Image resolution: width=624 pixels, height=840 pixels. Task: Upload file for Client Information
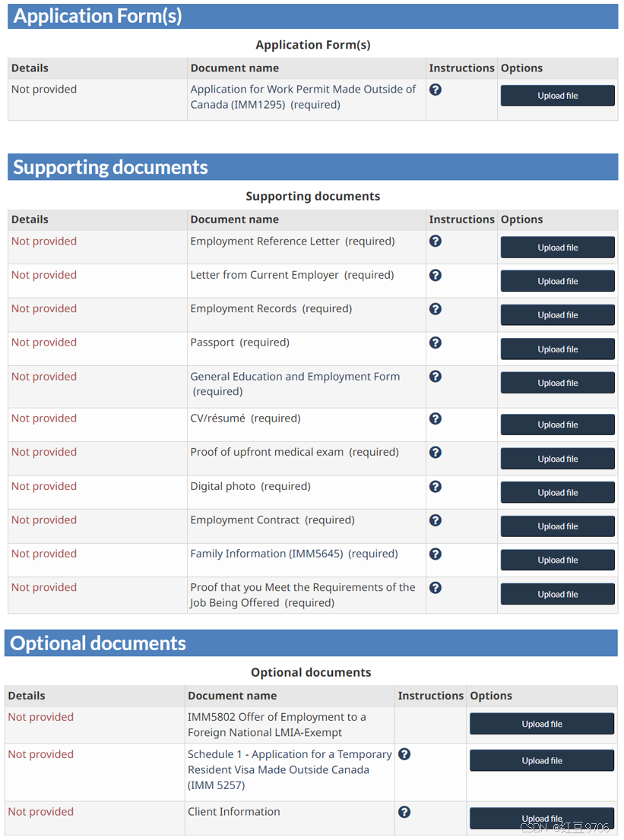542,819
